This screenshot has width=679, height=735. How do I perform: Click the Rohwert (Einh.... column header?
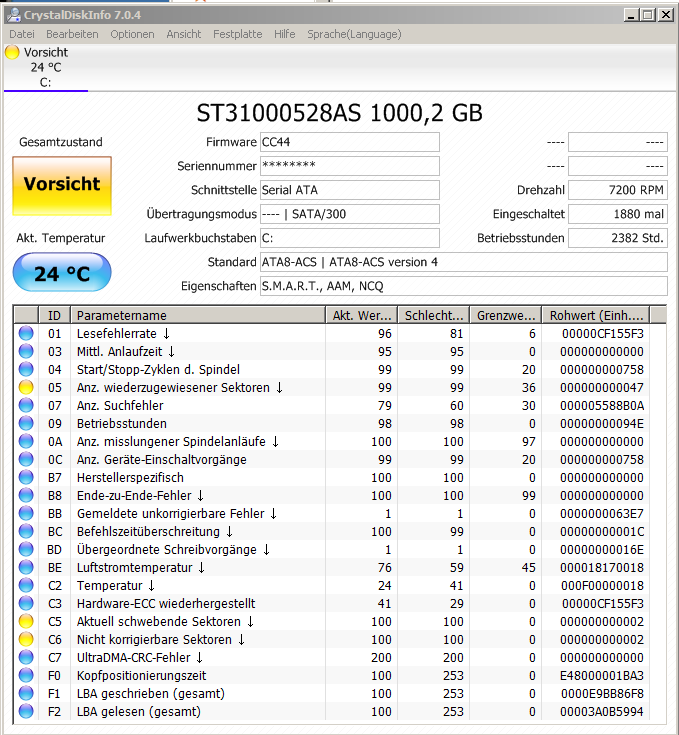(x=596, y=315)
